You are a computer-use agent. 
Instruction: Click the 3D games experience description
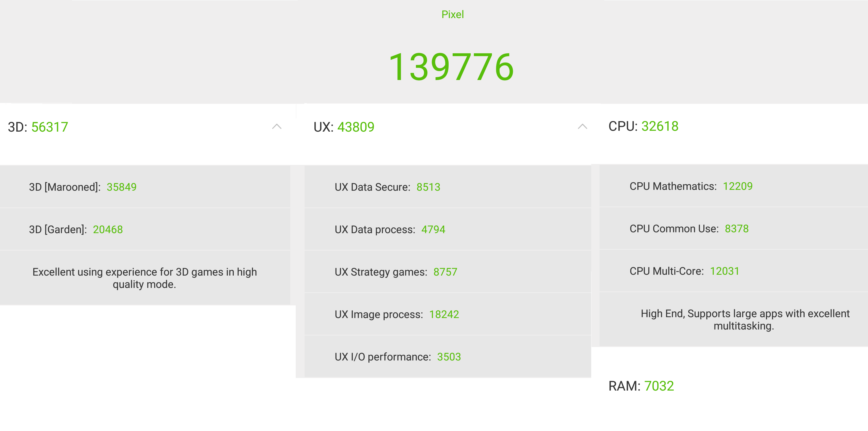(145, 278)
